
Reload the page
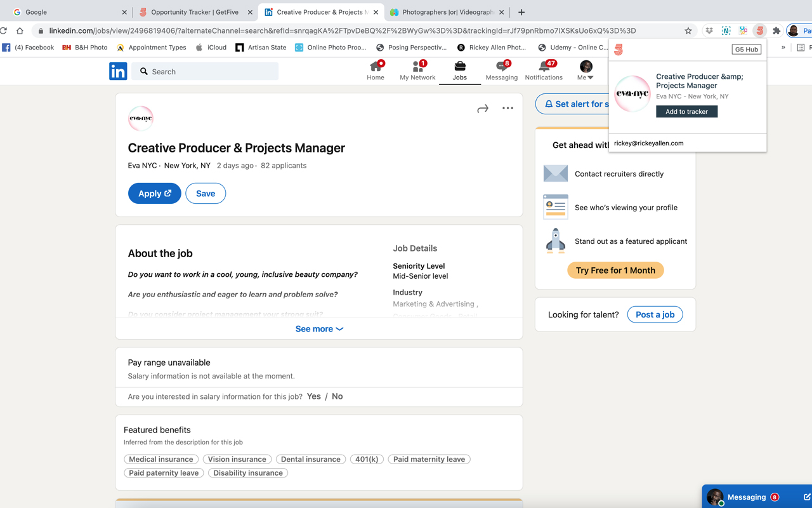[3, 30]
